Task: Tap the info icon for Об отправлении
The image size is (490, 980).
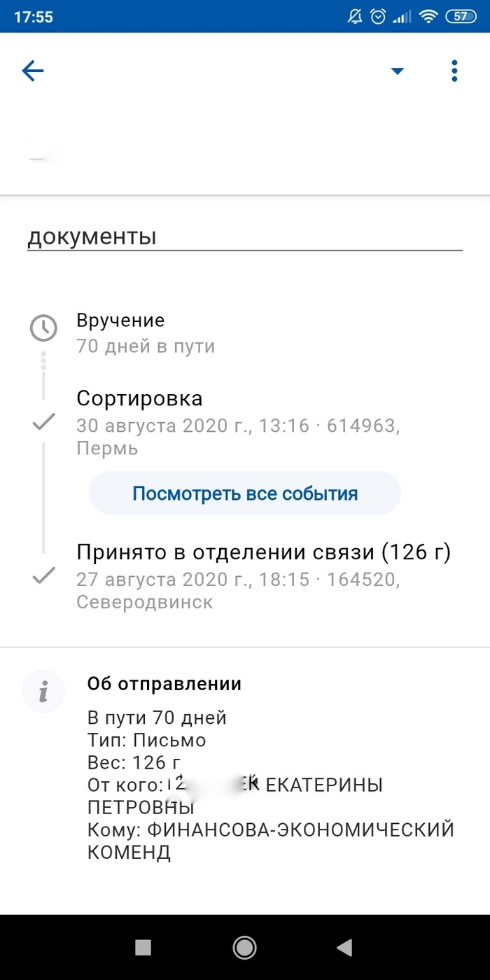Action: point(43,692)
